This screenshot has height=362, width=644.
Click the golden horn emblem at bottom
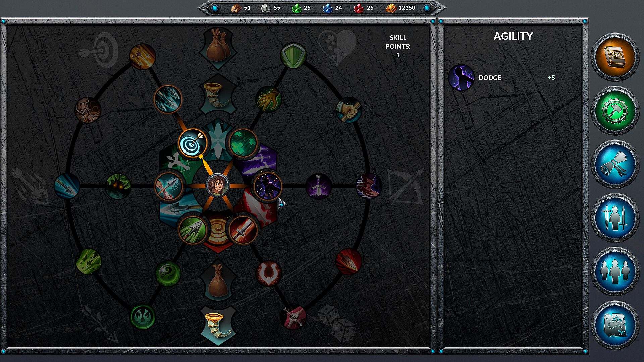point(218,325)
